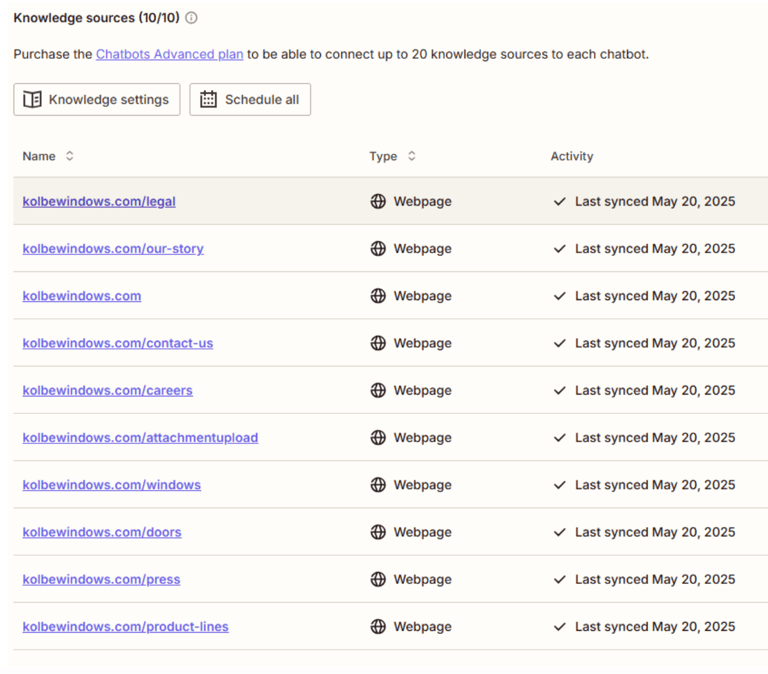Click Last synced May 20, 2025 in the product-lines row
The image size is (768, 674).
click(655, 627)
